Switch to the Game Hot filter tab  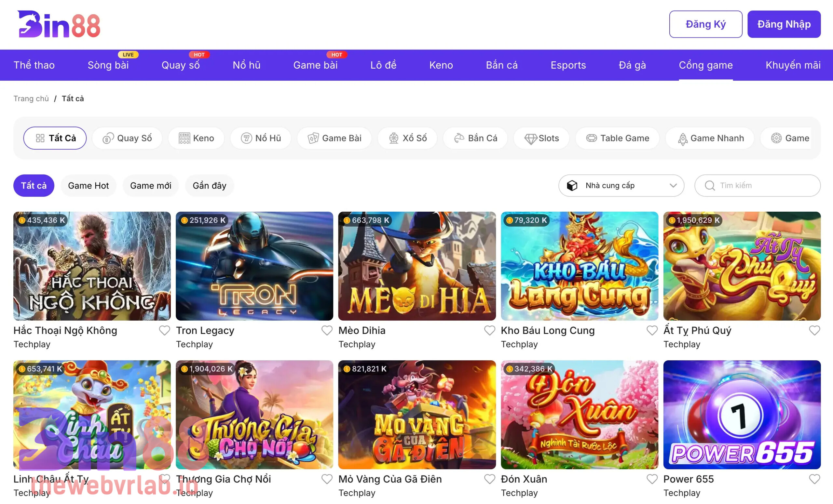[88, 185]
